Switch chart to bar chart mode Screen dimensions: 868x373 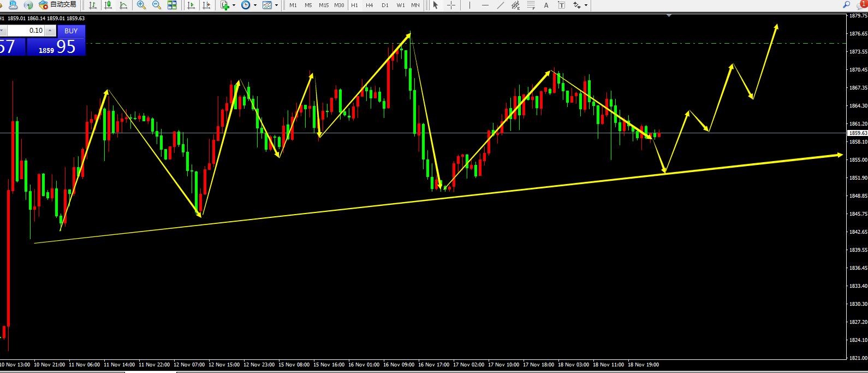[x=93, y=5]
